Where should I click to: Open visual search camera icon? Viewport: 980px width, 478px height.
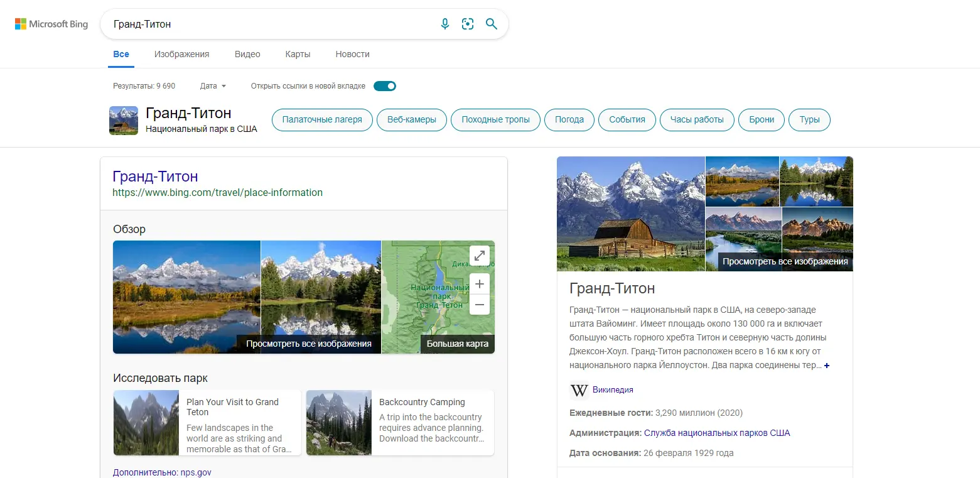click(468, 24)
